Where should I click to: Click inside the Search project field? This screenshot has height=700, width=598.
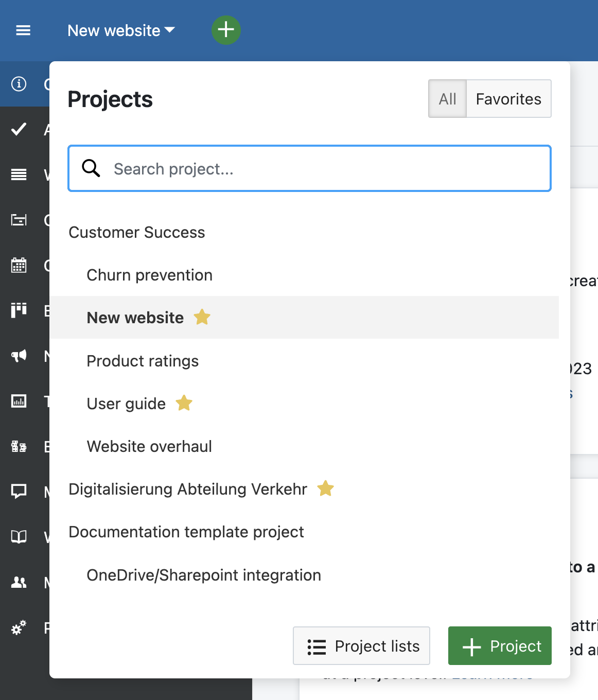point(309,168)
